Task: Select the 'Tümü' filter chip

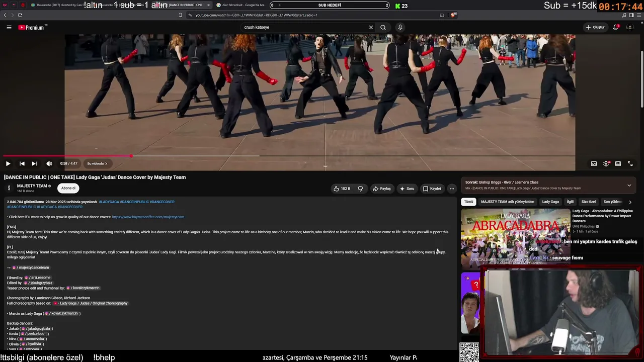Action: click(468, 202)
